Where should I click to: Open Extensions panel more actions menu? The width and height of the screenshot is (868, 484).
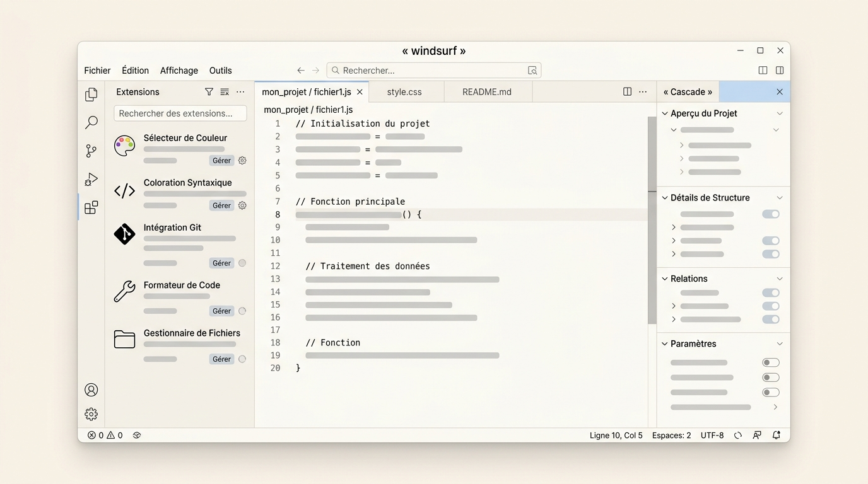coord(240,92)
